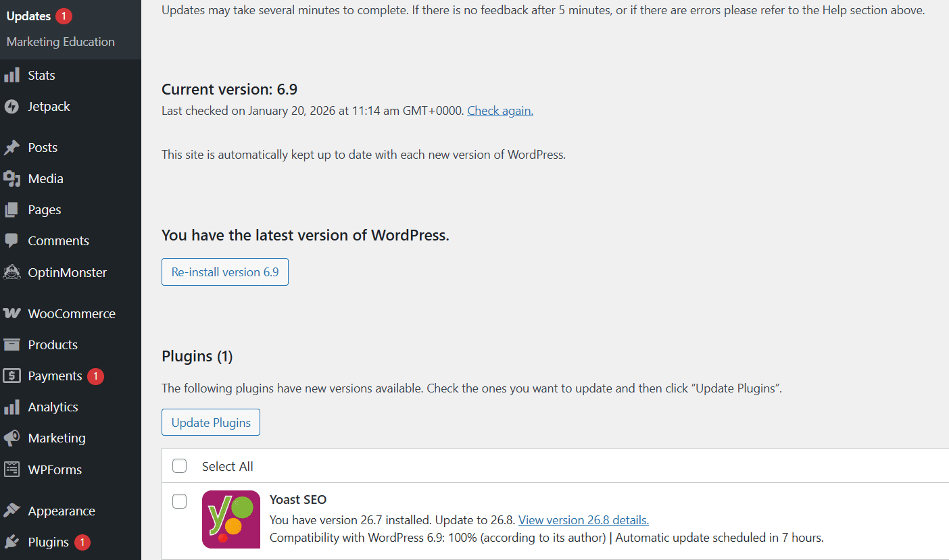Open the View version 26.8 details link

coord(583,519)
